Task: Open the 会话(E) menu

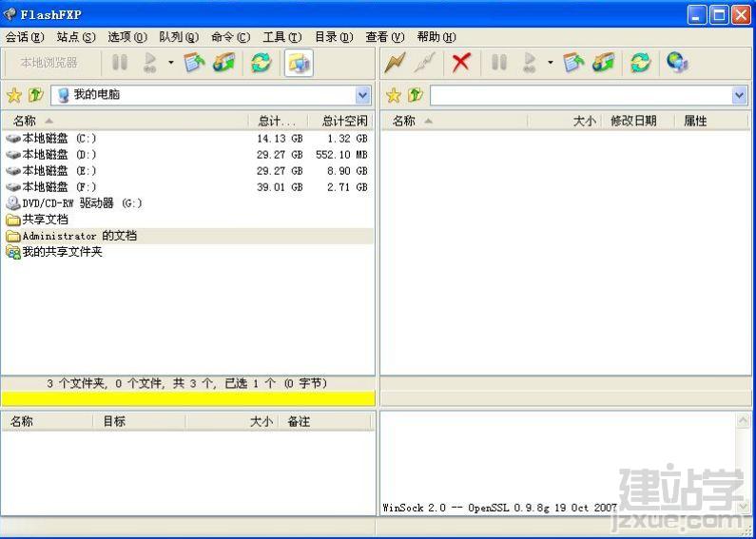Action: (x=25, y=37)
